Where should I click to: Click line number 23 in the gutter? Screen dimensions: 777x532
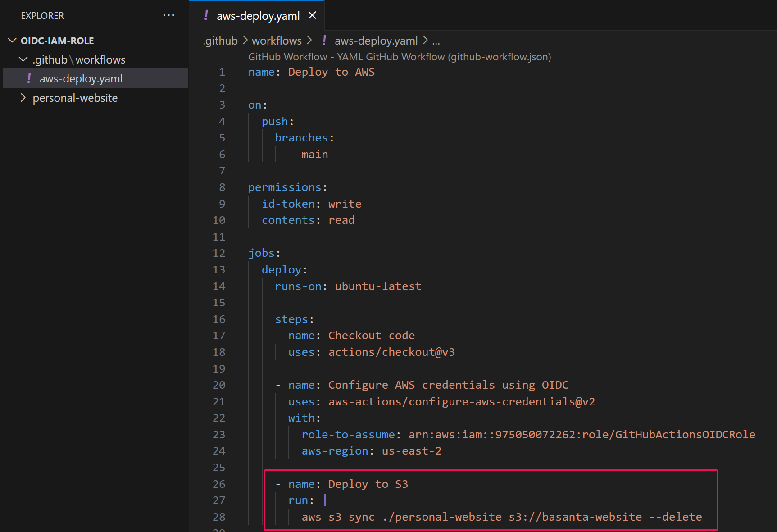click(x=219, y=434)
